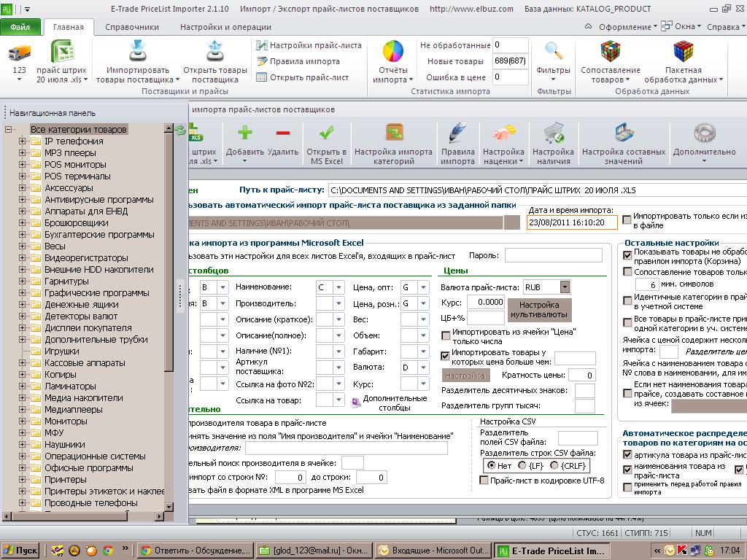747x560 pixels.
Task: Enable 'Импортировать из ячейки Цена только числа'
Action: (x=446, y=335)
